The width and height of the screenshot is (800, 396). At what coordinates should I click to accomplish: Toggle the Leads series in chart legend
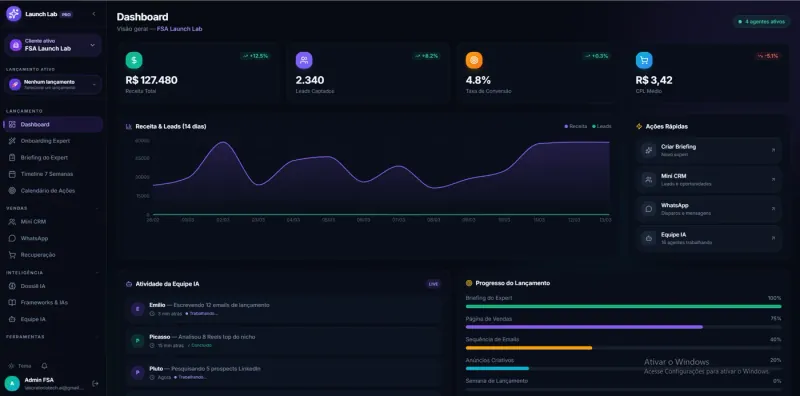tap(602, 126)
